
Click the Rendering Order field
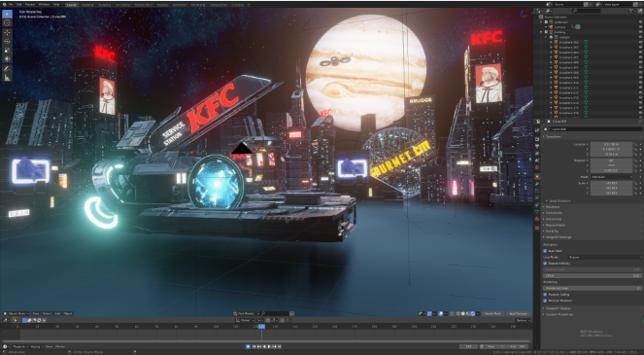click(x=593, y=288)
